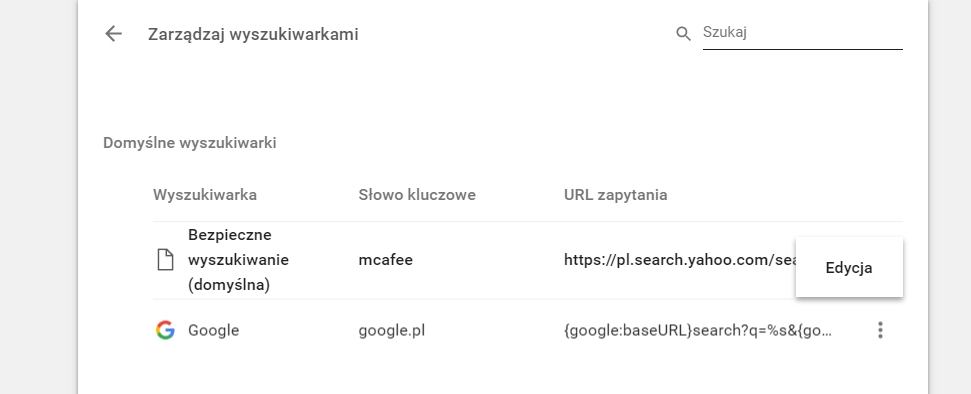Click the magnifier search icon

683,33
